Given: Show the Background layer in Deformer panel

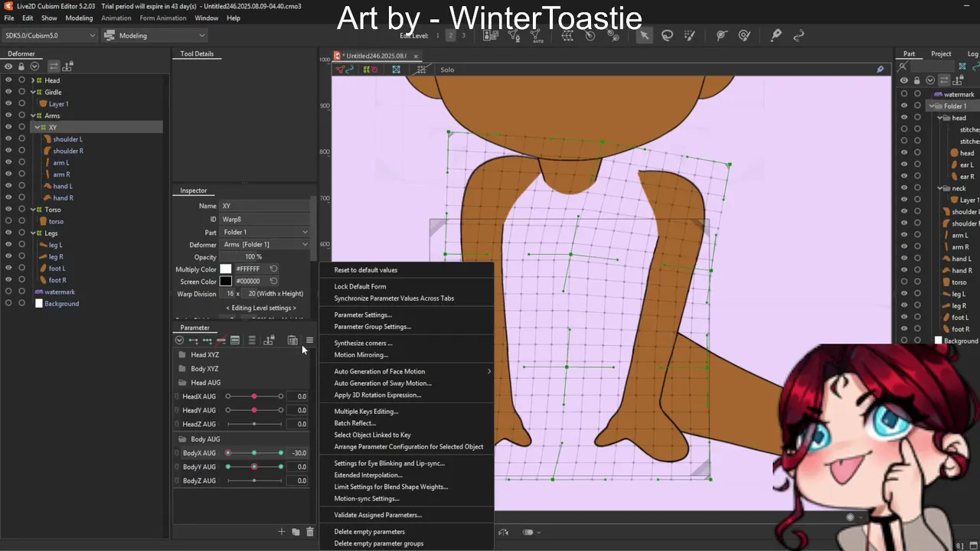Looking at the screenshot, I should (8, 304).
